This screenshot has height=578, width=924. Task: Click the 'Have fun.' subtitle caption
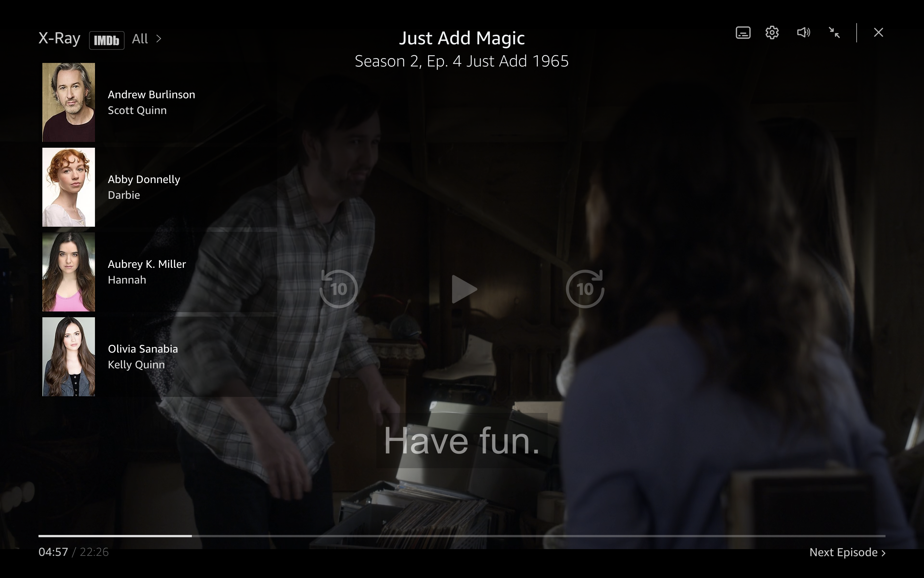click(x=462, y=441)
